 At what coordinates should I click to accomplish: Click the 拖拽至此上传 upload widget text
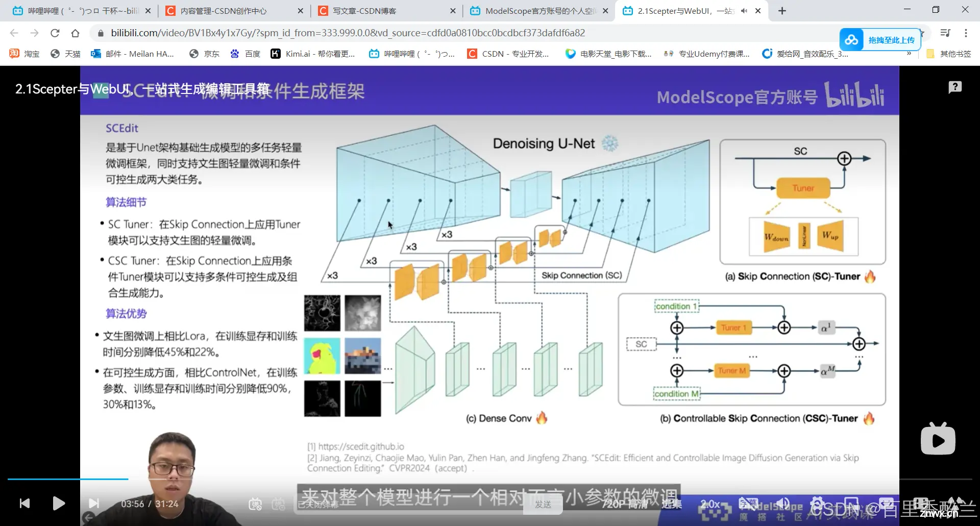(x=891, y=40)
